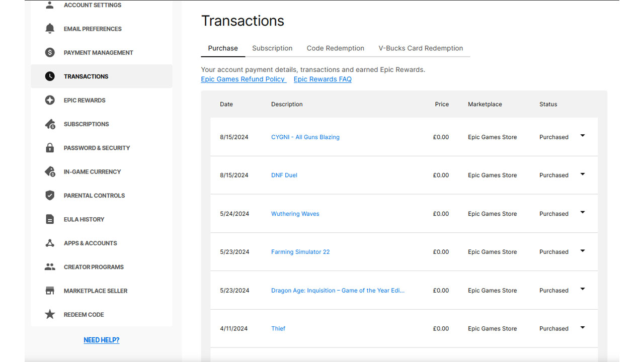644x362 pixels.
Task: Click the Subscriptions controller icon
Action: coord(49,124)
